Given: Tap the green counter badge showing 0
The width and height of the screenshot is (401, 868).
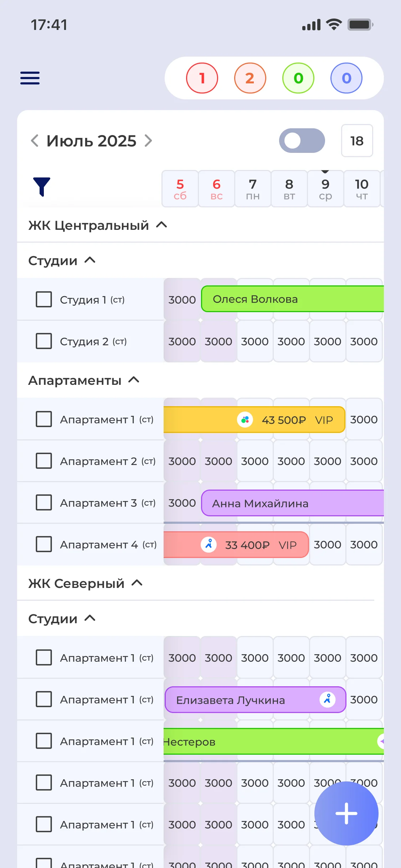Looking at the screenshot, I should [298, 78].
